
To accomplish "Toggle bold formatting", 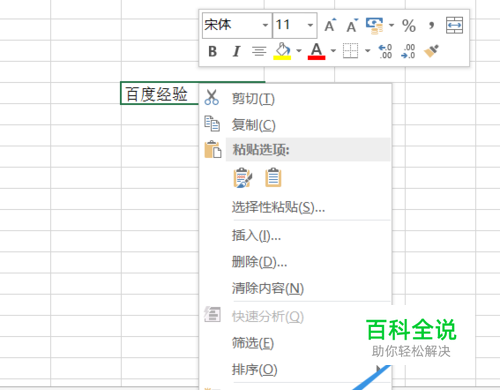I will (212, 51).
